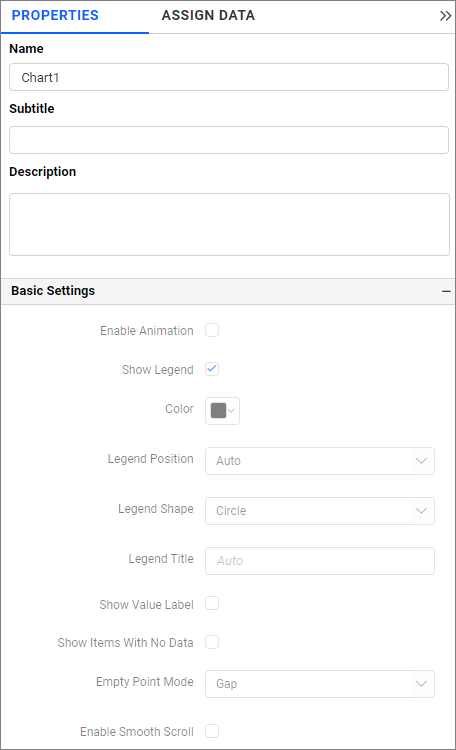Click the Legend Position label text
The height and width of the screenshot is (750, 456).
151,459
